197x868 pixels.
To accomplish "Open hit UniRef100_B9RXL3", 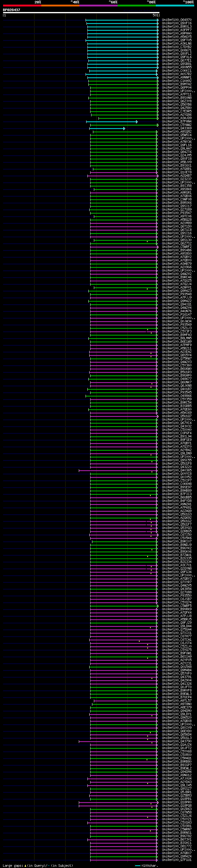I will pyautogui.click(x=177, y=26).
